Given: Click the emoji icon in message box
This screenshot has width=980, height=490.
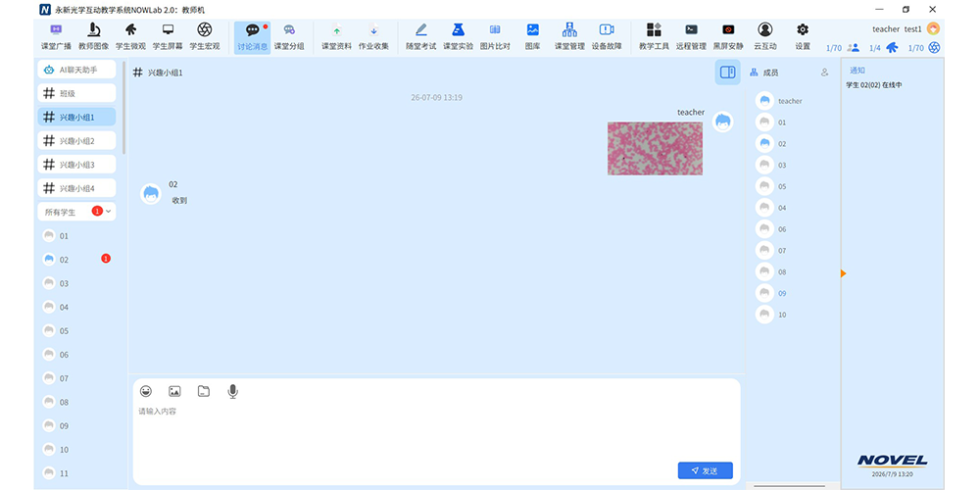Looking at the screenshot, I should tap(146, 391).
